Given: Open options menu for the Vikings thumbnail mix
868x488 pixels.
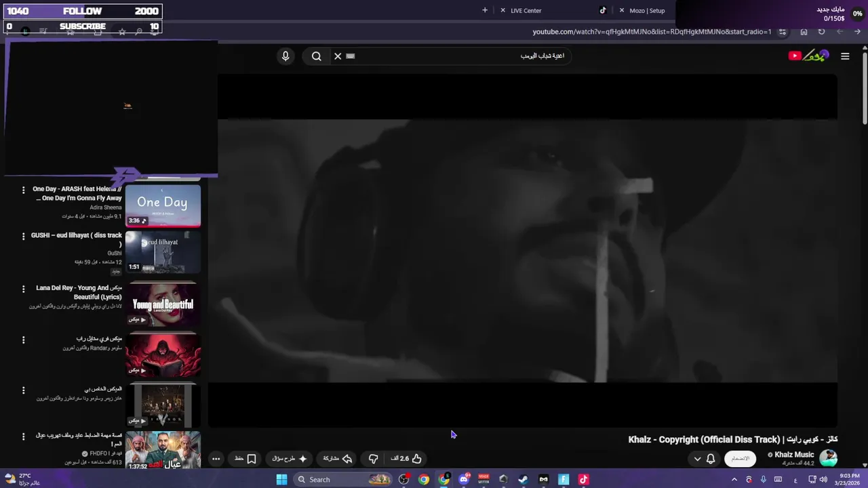Looking at the screenshot, I should tap(23, 390).
